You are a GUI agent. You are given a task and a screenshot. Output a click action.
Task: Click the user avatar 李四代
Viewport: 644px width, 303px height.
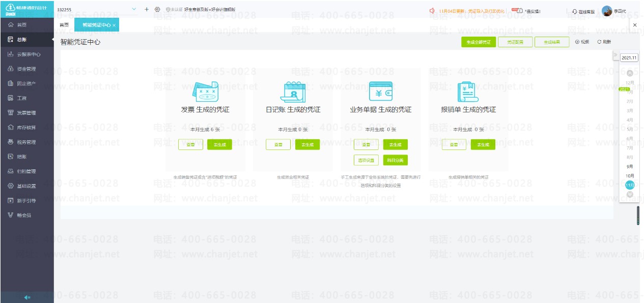(x=606, y=11)
